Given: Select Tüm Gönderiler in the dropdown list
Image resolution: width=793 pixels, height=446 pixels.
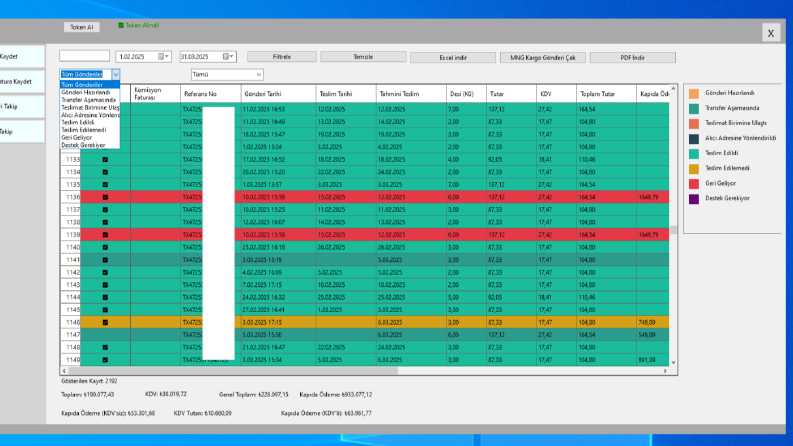Looking at the screenshot, I should click(90, 85).
